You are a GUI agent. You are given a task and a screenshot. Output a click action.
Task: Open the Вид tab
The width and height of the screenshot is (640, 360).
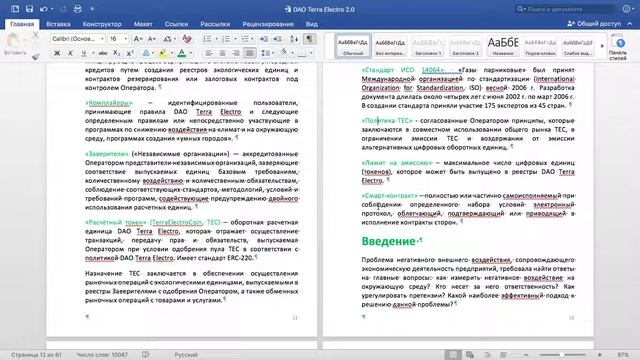(311, 24)
